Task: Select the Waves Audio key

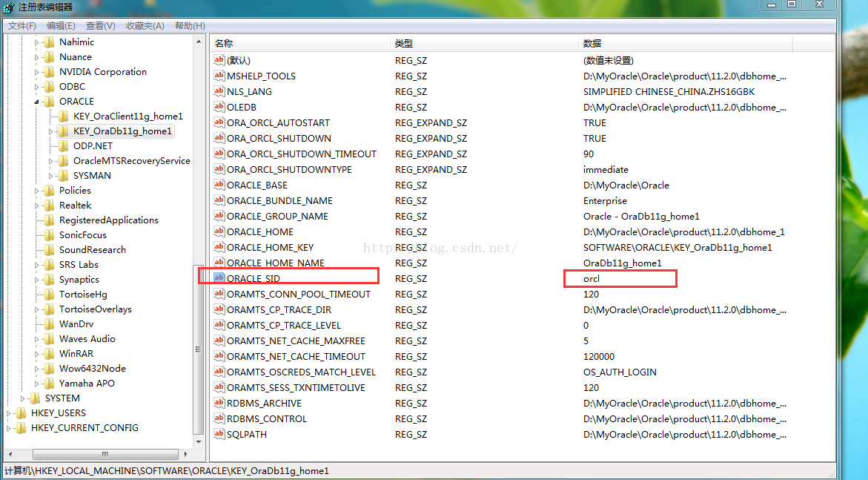Action: tap(87, 338)
